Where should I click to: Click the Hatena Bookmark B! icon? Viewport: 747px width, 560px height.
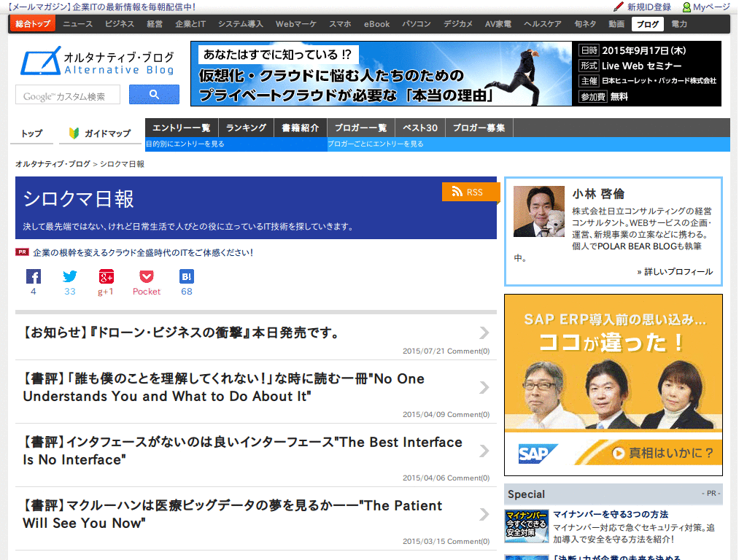point(187,276)
